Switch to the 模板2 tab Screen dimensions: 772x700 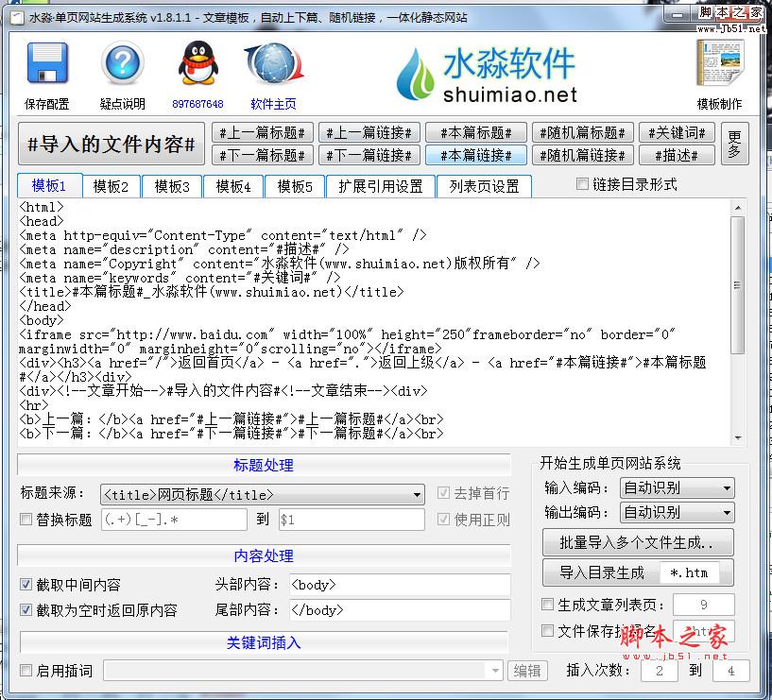pyautogui.click(x=111, y=186)
